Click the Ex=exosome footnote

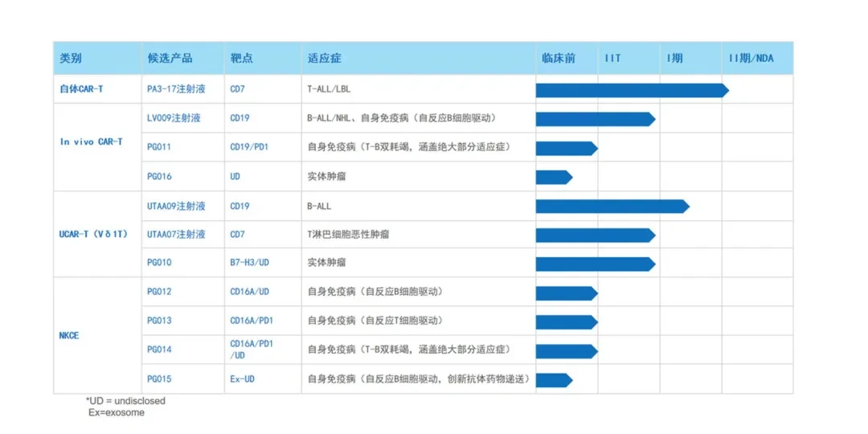click(117, 412)
